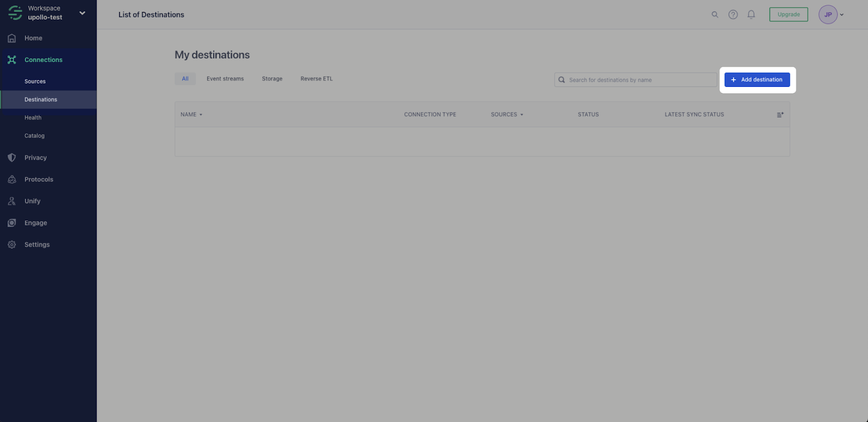
Task: Click the LATEST SYNC STATUS column header
Action: pyautogui.click(x=694, y=115)
